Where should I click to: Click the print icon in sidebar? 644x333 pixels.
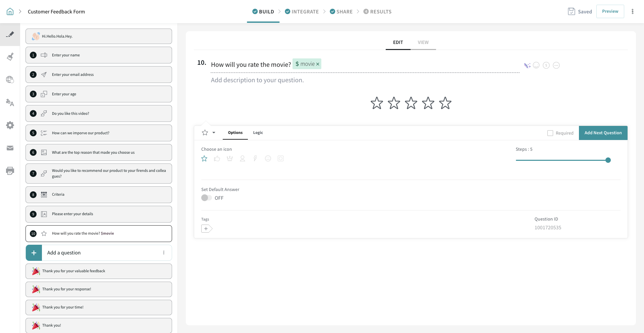pyautogui.click(x=10, y=171)
